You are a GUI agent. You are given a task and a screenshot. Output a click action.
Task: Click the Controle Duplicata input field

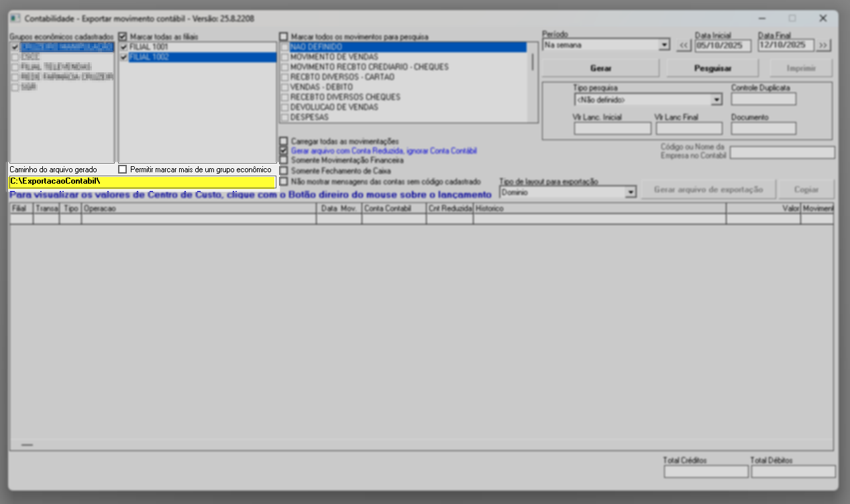763,99
